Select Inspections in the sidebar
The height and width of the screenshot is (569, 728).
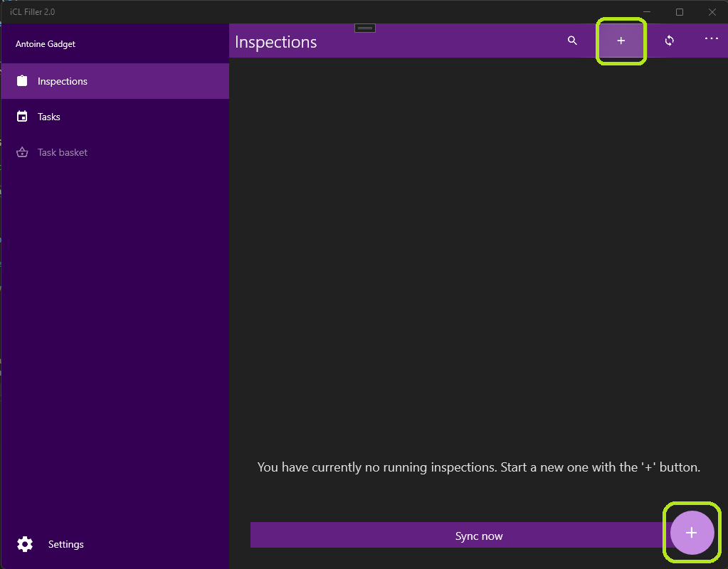tap(62, 81)
